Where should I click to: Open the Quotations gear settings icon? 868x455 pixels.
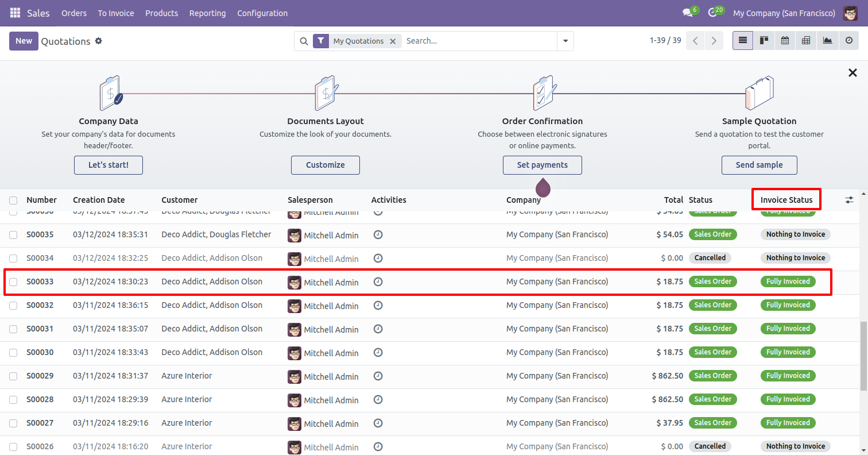tap(98, 41)
